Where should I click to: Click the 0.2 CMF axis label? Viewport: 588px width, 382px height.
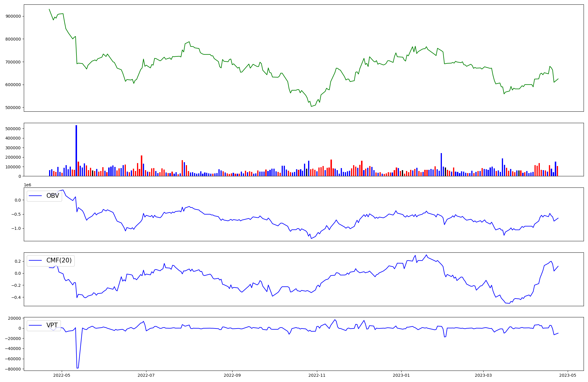[x=17, y=261]
